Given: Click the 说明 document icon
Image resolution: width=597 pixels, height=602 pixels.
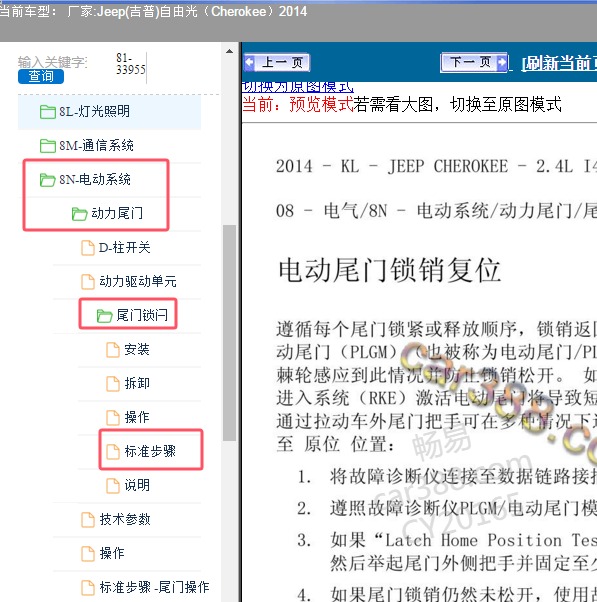Looking at the screenshot, I should point(113,485).
